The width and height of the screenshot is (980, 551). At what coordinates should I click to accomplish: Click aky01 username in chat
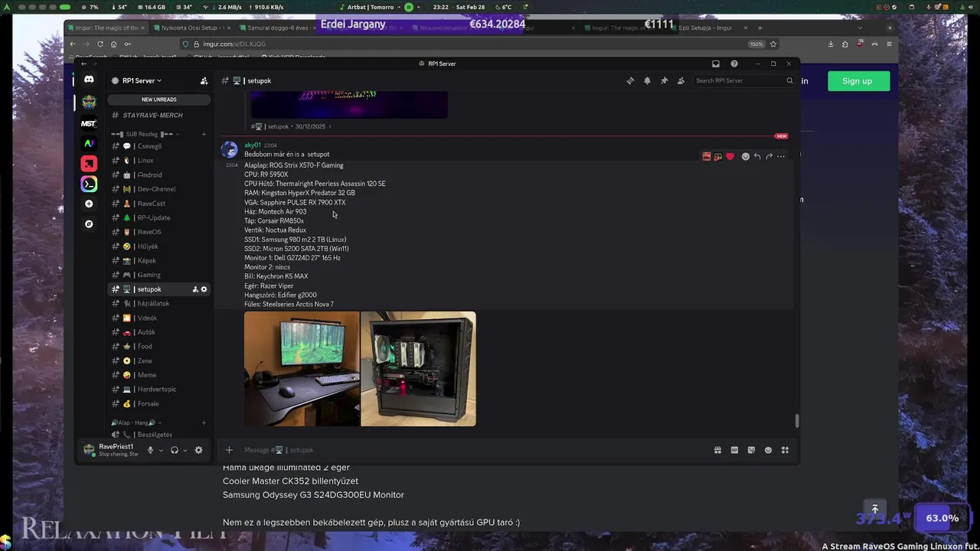pos(253,145)
